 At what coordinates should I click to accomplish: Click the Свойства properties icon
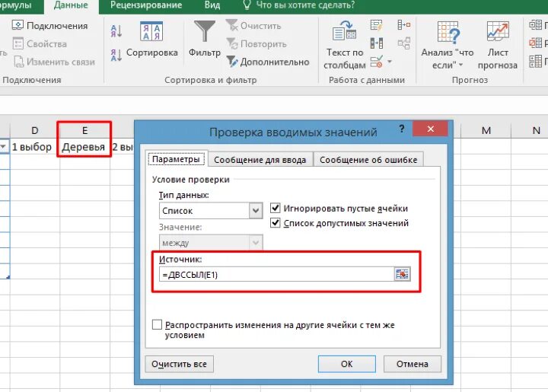[x=18, y=43]
